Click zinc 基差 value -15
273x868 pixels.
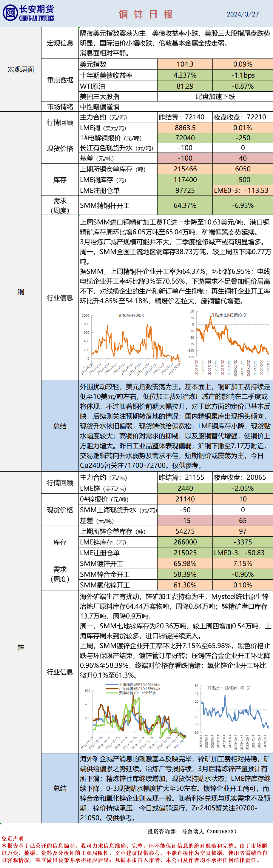[185, 521]
